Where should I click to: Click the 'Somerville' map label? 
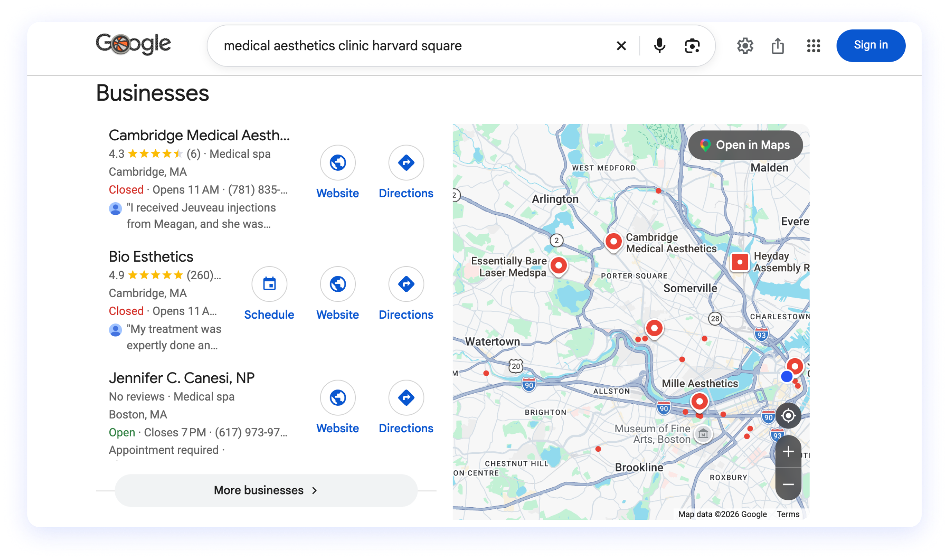tap(690, 288)
